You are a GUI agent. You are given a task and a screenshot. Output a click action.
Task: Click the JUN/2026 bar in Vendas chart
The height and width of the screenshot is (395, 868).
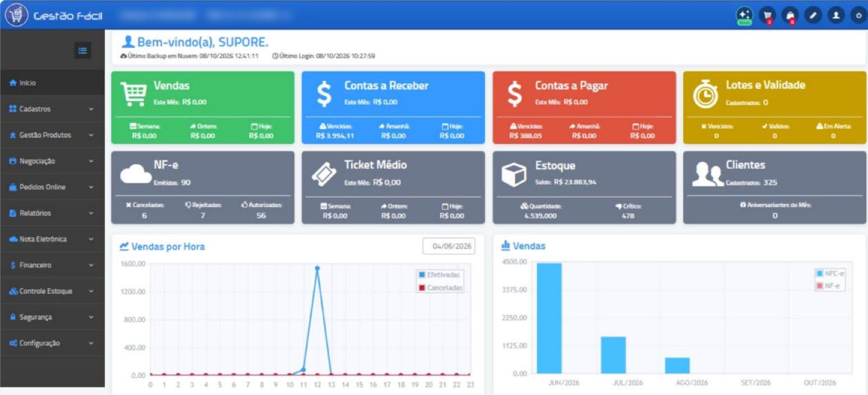point(549,318)
